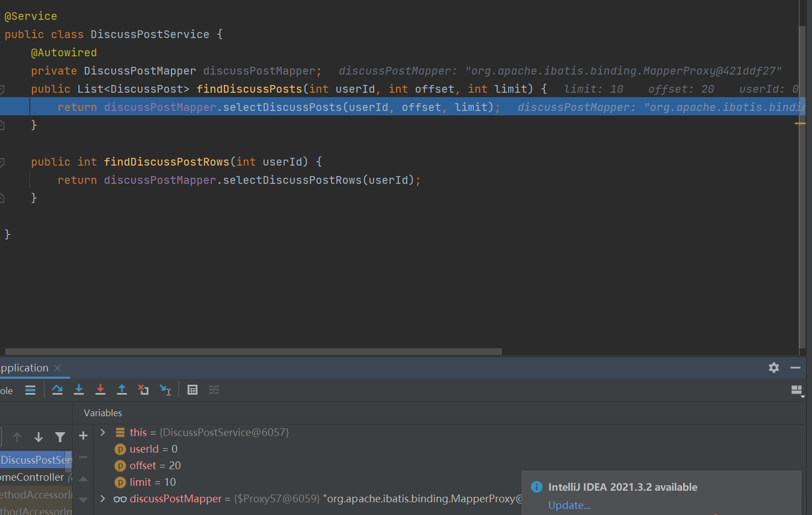Click the frames filter funnel icon
This screenshot has width=812, height=515.
(x=60, y=438)
